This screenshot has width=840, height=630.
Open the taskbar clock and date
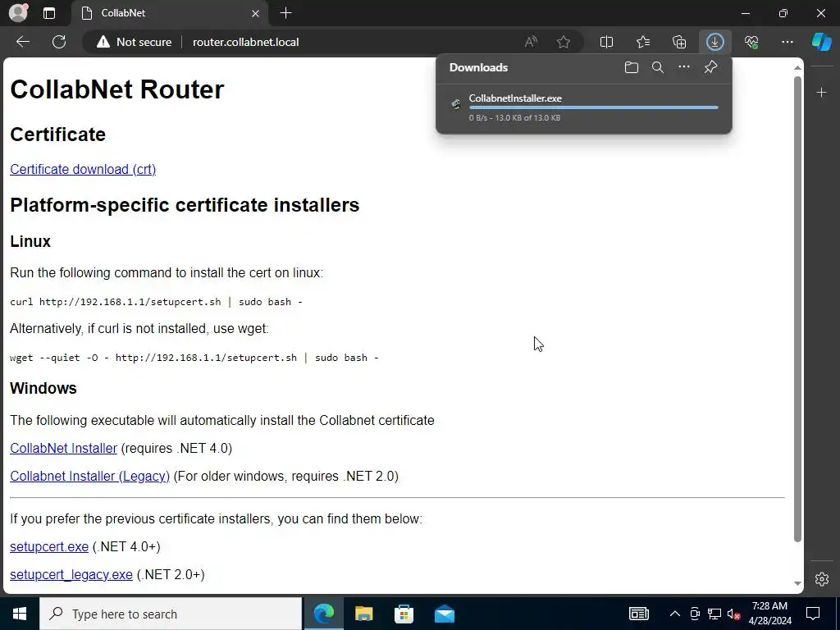click(x=769, y=614)
